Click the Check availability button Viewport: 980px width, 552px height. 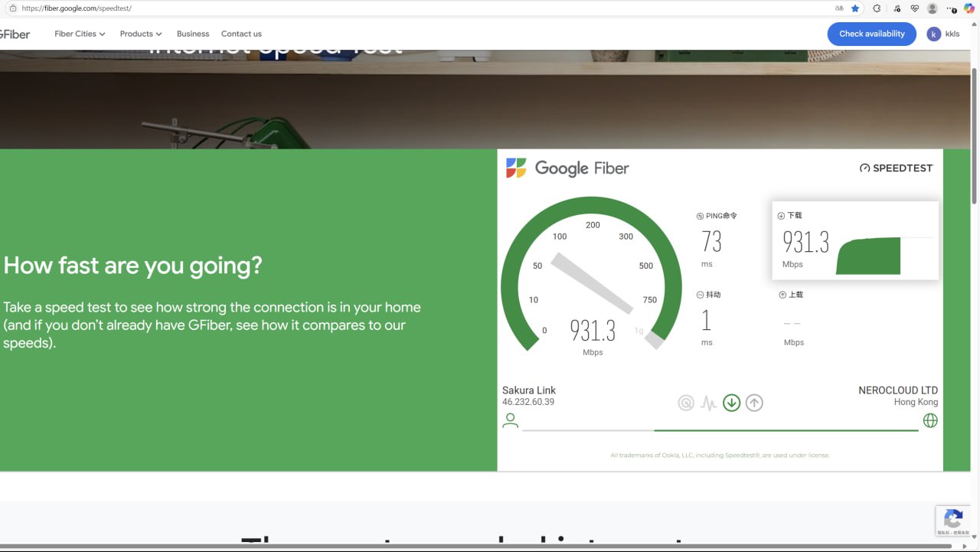click(x=872, y=34)
